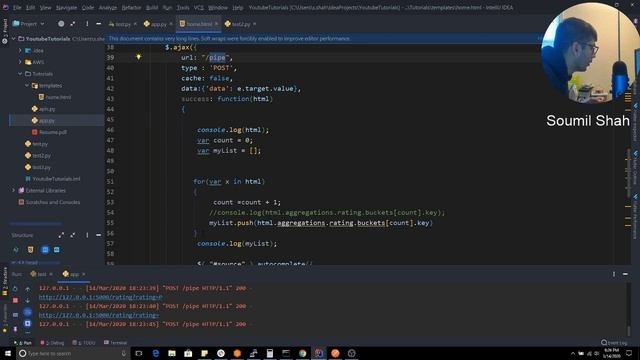The height and width of the screenshot is (360, 640).
Task: Click the Cortana microphone icon
Action: (124, 353)
